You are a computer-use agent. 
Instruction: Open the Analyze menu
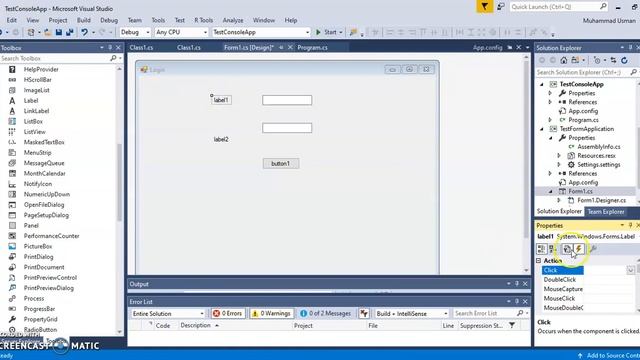tap(233, 20)
